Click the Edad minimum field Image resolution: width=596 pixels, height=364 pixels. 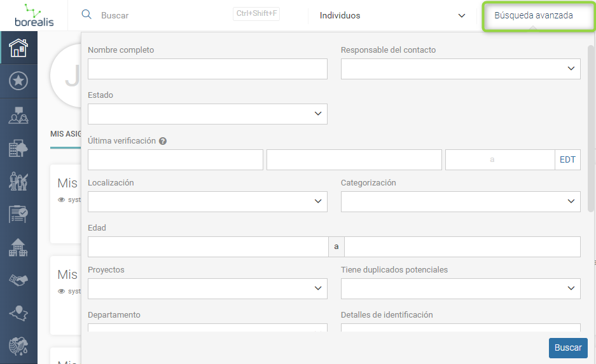(x=208, y=246)
